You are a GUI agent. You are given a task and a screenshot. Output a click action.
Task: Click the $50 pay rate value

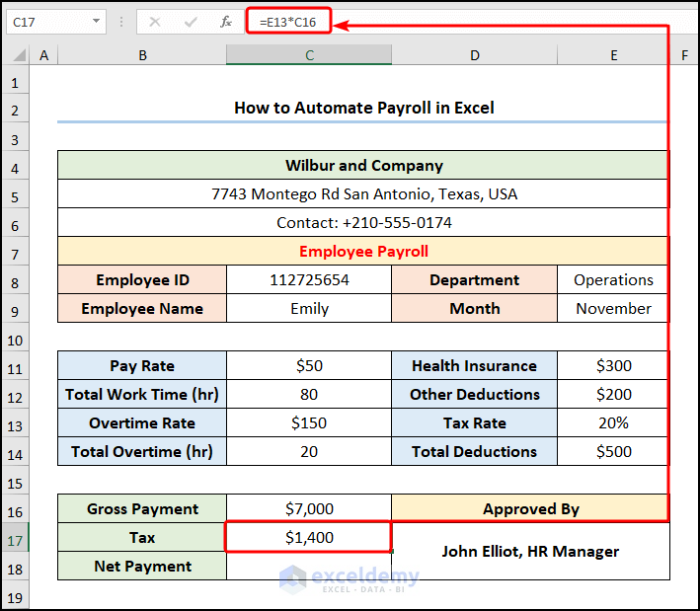[309, 365]
